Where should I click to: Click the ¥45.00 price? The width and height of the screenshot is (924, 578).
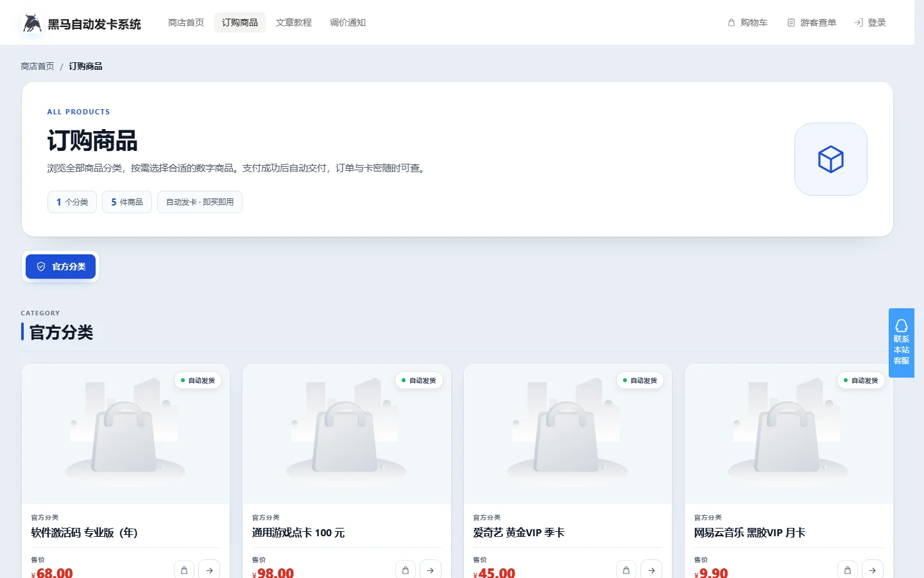(x=494, y=572)
